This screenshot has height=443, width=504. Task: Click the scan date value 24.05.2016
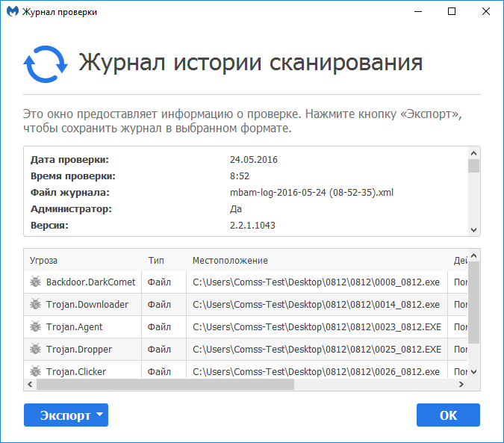(254, 159)
